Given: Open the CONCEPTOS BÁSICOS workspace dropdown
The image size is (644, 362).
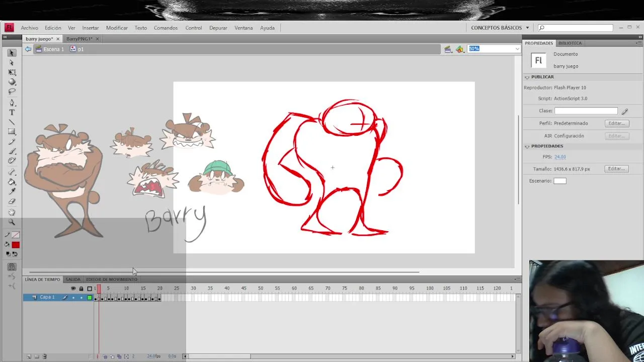Looking at the screenshot, I should [x=500, y=28].
